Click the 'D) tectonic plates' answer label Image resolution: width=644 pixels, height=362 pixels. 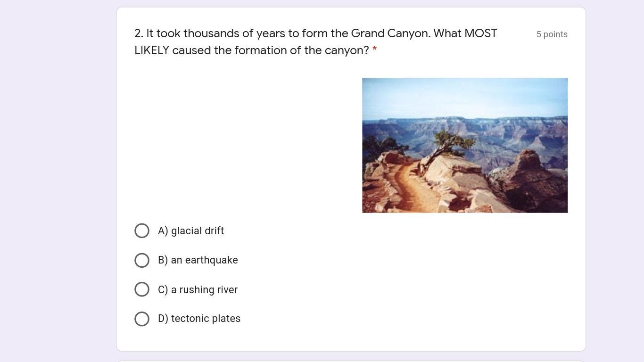199,319
